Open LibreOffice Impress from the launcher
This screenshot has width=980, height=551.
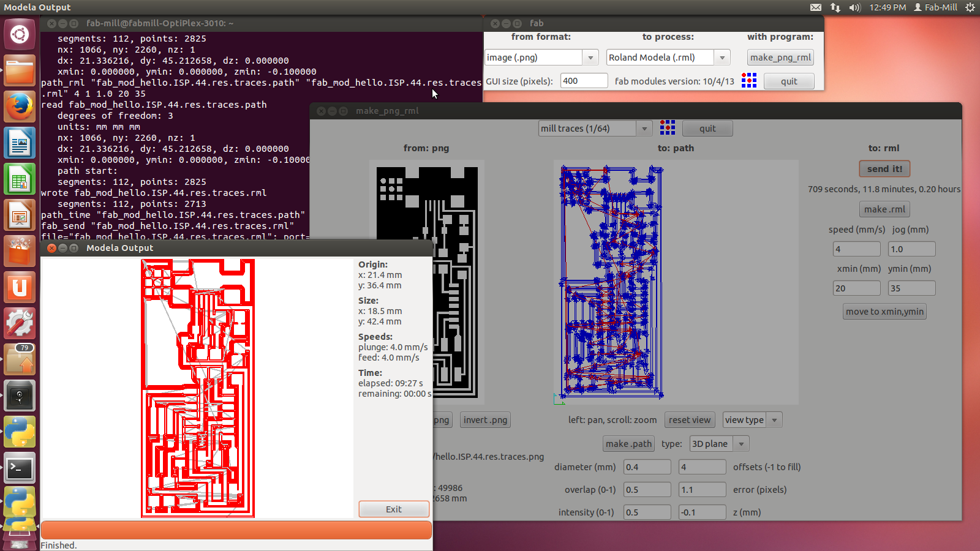pyautogui.click(x=20, y=216)
